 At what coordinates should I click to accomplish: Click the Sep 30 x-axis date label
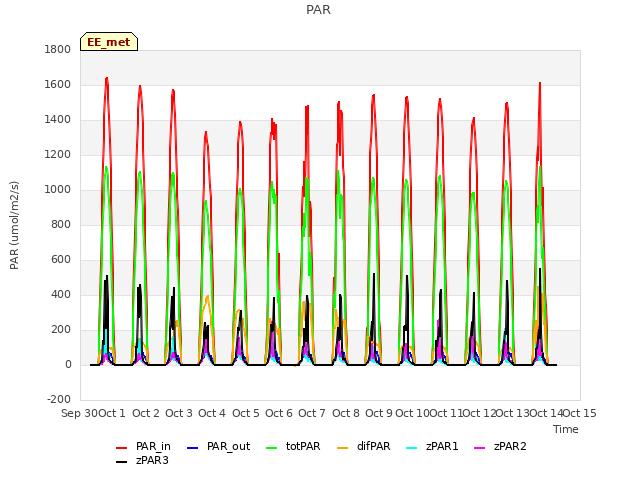80,413
